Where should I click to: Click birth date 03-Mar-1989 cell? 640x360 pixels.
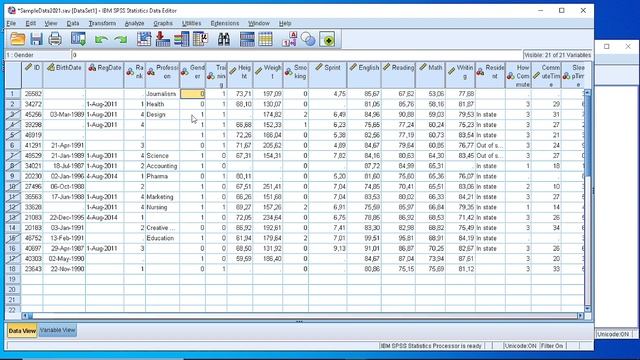(x=64, y=114)
